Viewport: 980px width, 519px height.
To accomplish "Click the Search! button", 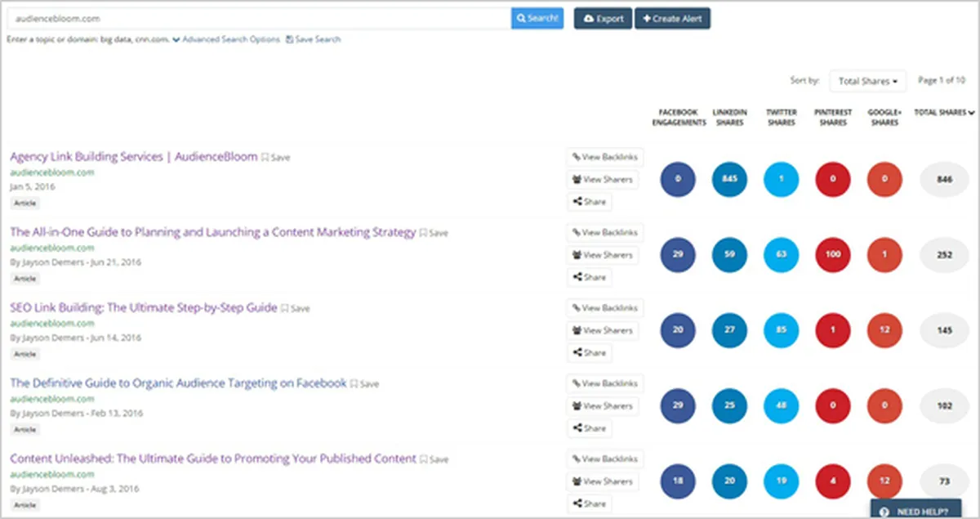I will click(x=537, y=18).
